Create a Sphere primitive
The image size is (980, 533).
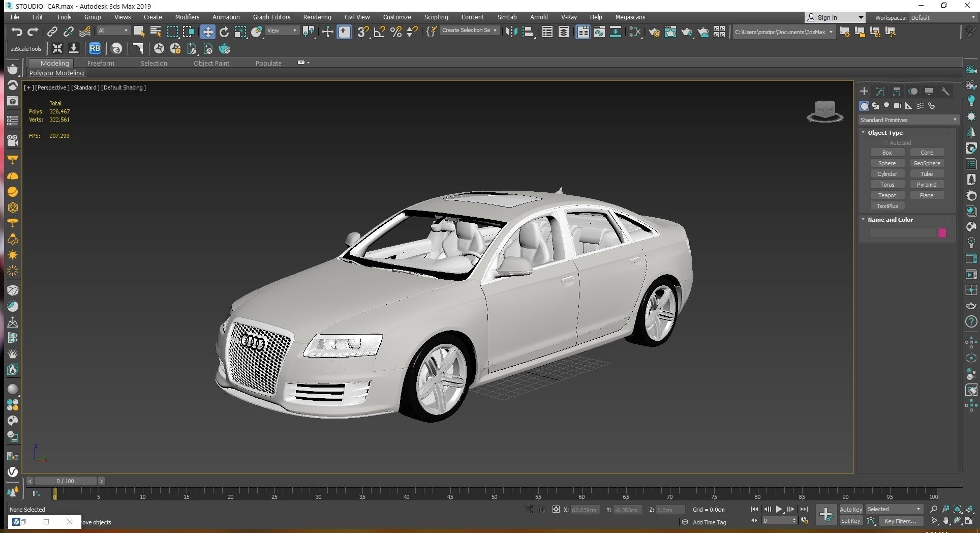click(x=887, y=163)
